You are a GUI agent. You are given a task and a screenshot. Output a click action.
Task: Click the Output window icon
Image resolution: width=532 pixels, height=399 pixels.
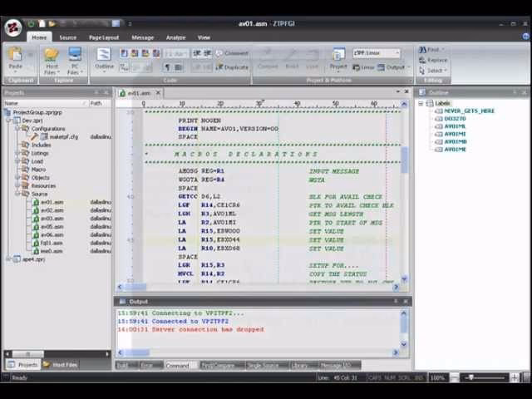pos(381,67)
